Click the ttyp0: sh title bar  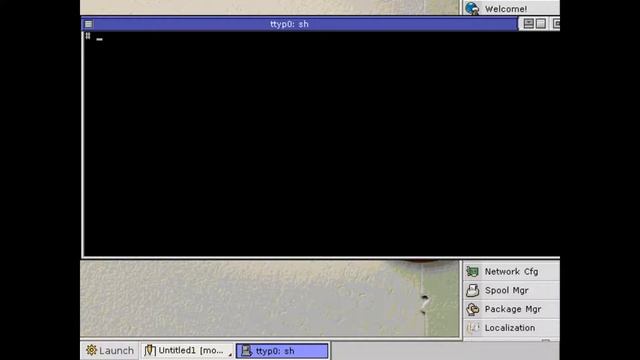[300, 24]
